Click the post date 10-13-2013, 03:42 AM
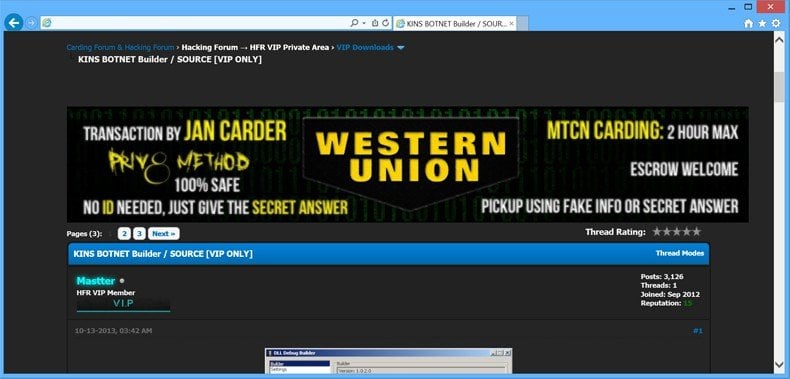The width and height of the screenshot is (790, 379). pos(113,331)
